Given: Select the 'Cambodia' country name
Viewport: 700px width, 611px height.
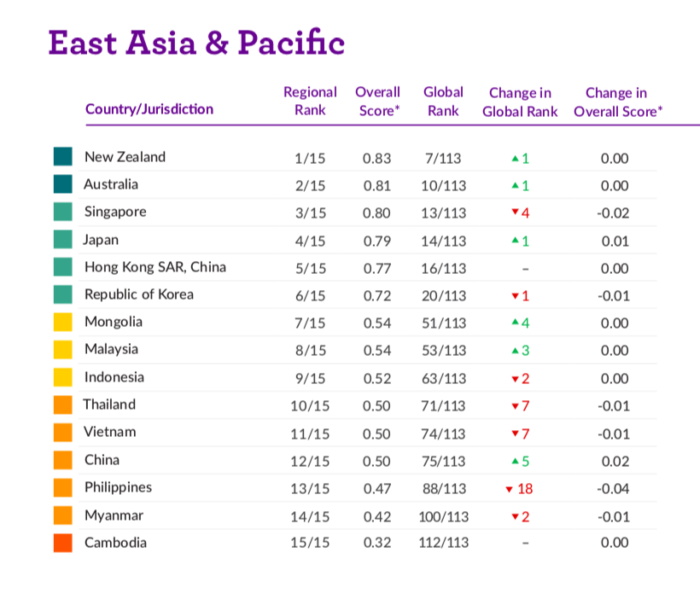Looking at the screenshot, I should [x=115, y=544].
